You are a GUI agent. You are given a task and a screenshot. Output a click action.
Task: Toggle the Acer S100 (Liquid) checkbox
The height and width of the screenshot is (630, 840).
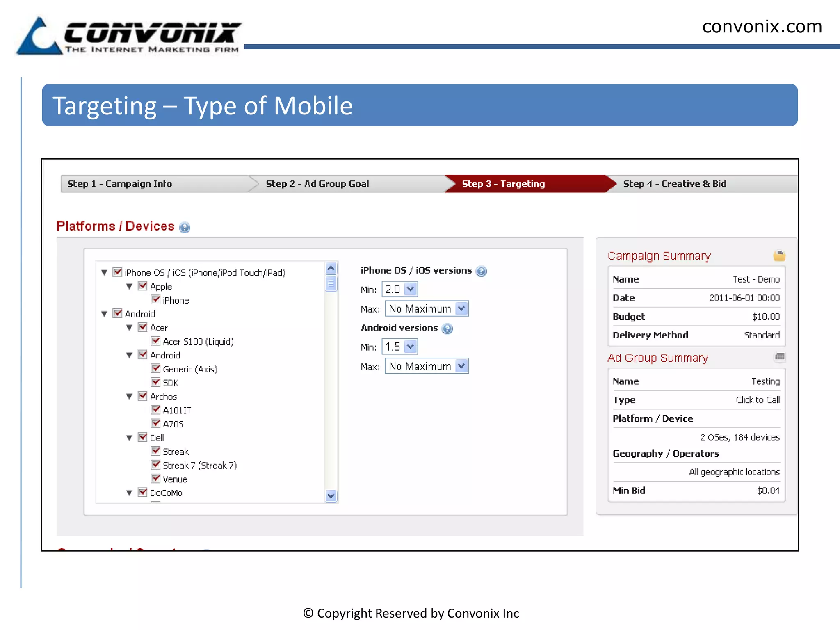coord(155,341)
